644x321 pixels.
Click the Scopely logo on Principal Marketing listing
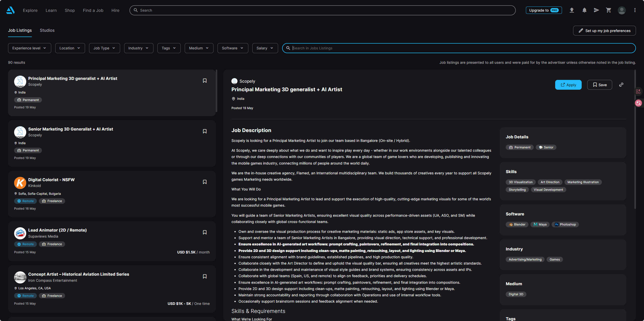20,82
